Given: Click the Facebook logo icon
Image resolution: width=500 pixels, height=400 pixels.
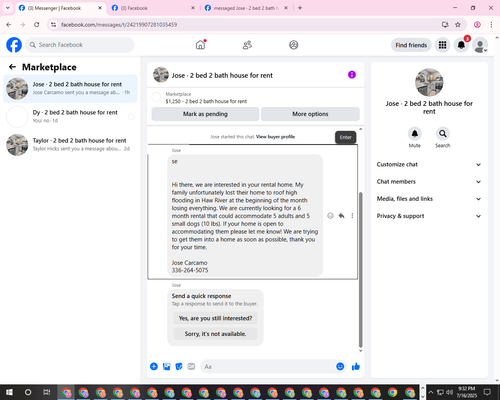Looking at the screenshot, I should click(x=14, y=45).
